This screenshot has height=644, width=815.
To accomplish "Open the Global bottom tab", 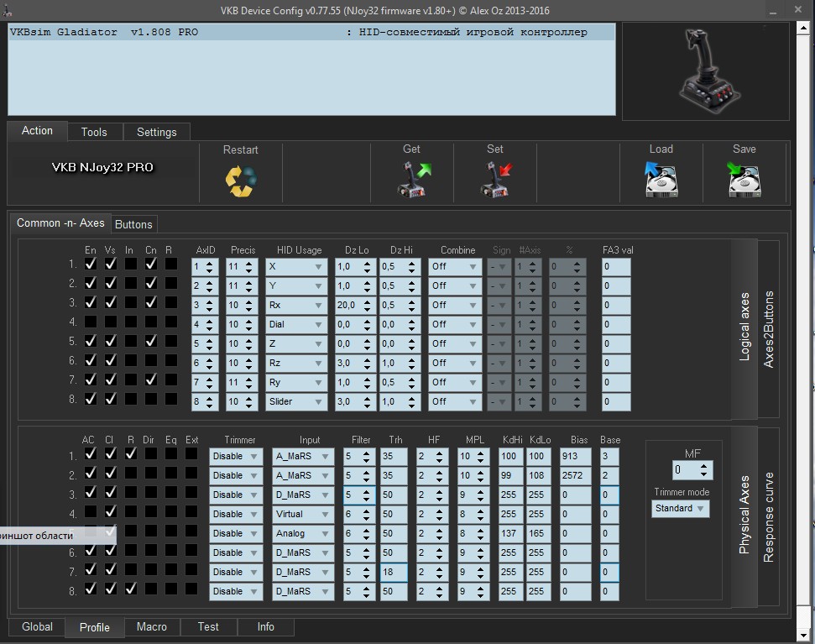I will [37, 626].
